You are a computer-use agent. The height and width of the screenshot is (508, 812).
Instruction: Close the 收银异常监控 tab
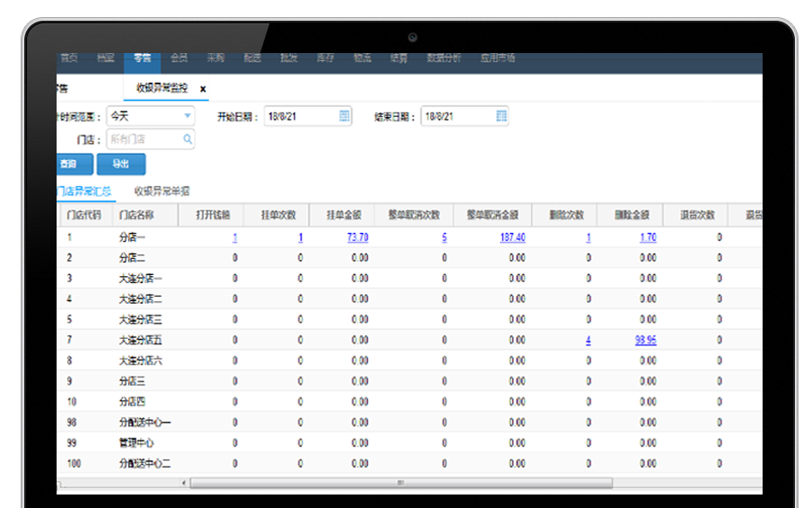coord(203,88)
